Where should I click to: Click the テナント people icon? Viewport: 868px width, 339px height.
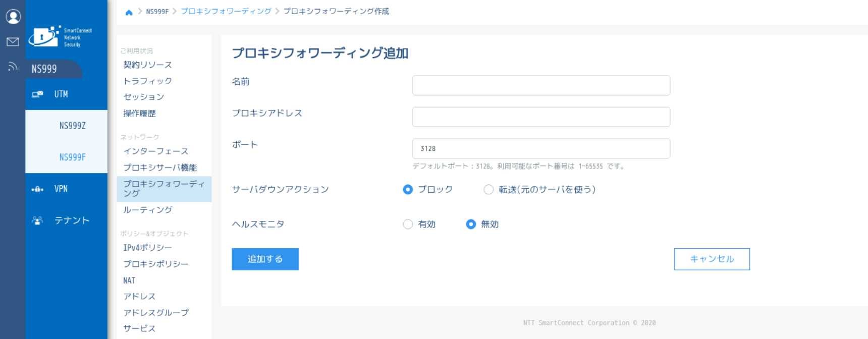click(x=37, y=220)
